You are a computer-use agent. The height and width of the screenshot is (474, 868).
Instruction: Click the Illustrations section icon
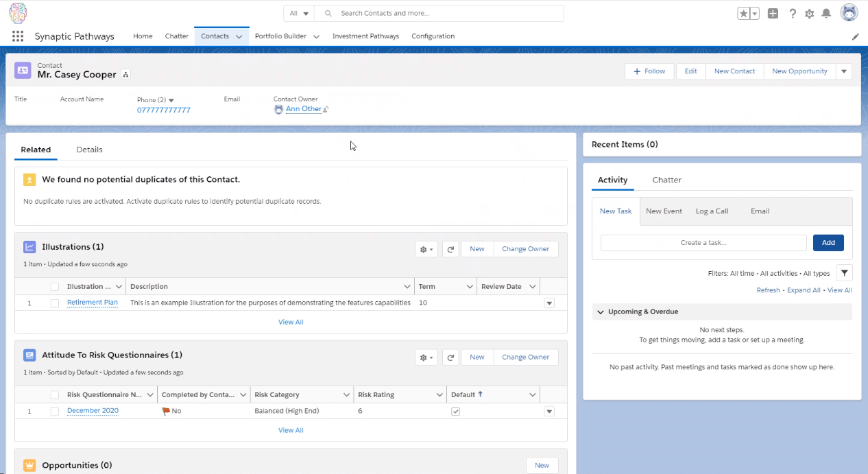pyautogui.click(x=29, y=247)
